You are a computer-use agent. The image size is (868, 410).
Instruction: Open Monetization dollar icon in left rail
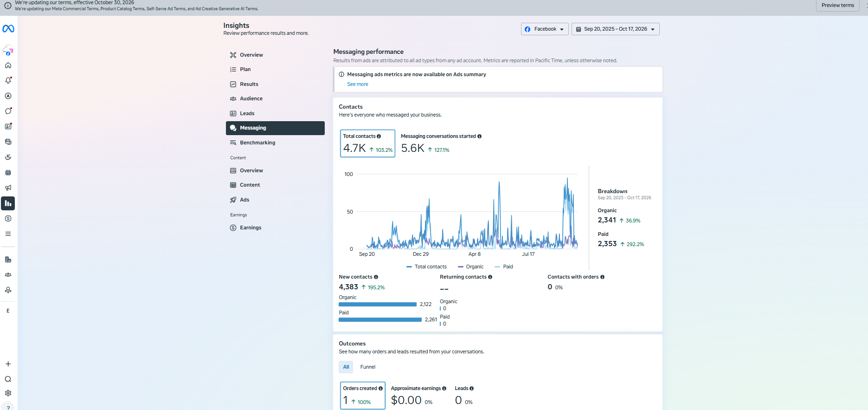[8, 219]
